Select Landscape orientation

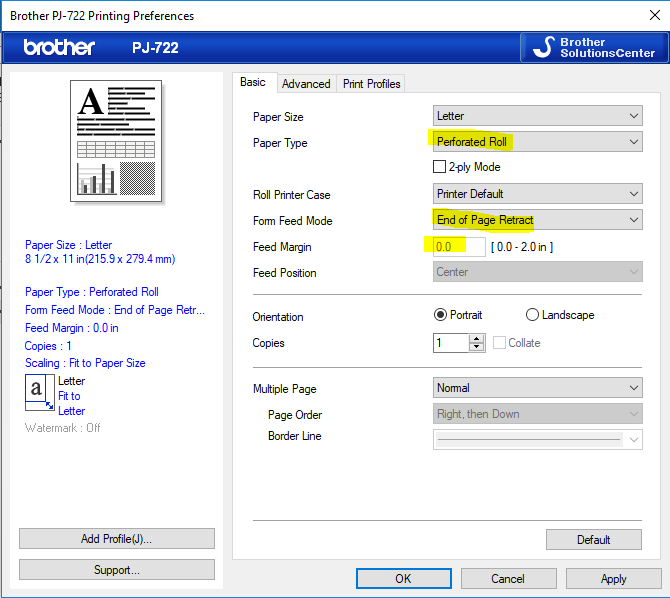click(x=532, y=315)
